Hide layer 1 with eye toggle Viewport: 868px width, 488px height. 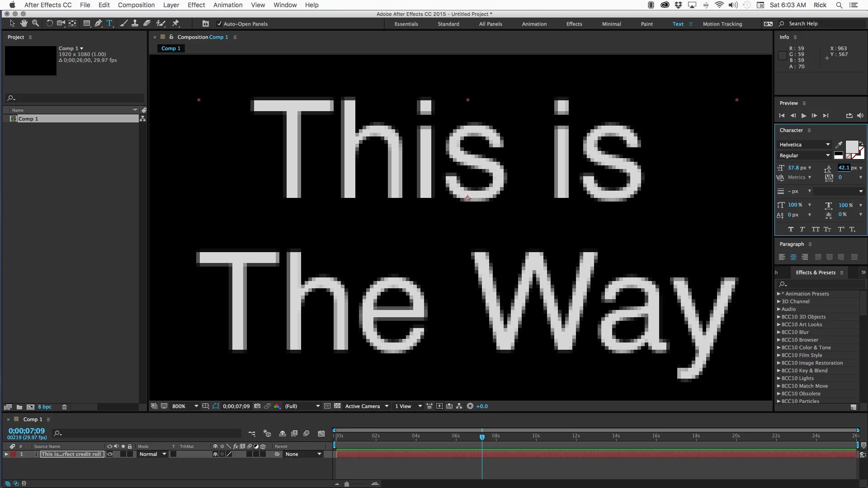point(110,454)
